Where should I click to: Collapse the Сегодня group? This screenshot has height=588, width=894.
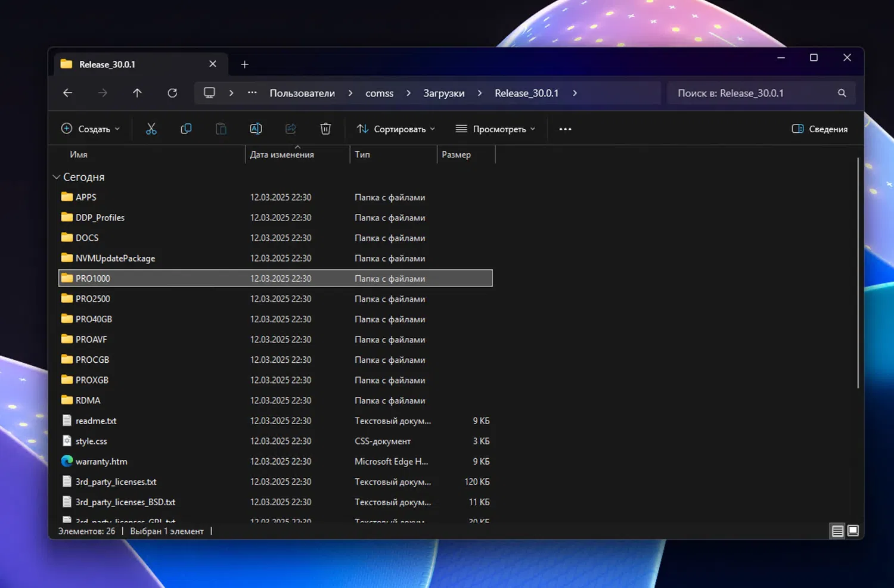point(57,177)
